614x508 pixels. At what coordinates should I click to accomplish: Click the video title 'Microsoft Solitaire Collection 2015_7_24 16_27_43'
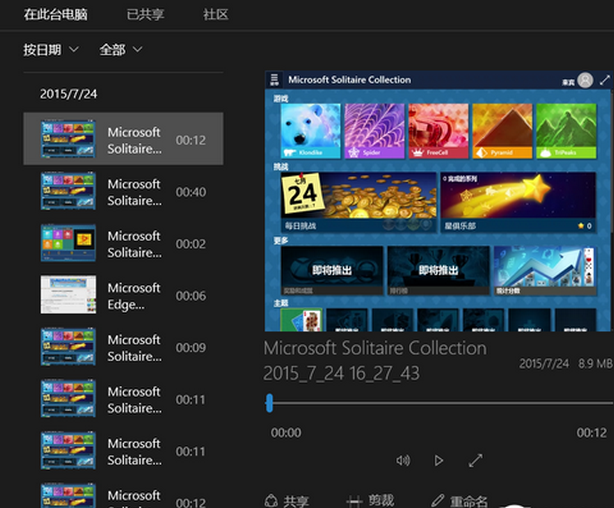point(375,360)
